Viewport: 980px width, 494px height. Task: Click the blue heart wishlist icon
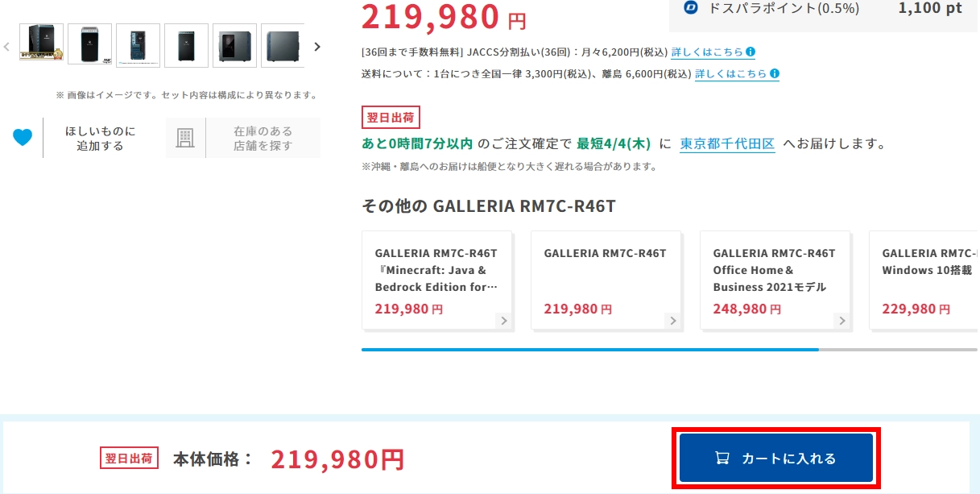(x=23, y=137)
